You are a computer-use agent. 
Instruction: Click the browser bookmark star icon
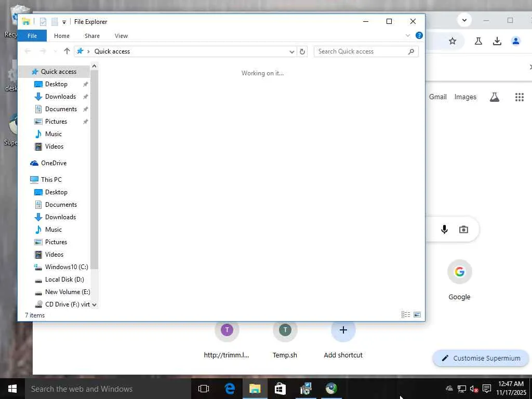[453, 41]
